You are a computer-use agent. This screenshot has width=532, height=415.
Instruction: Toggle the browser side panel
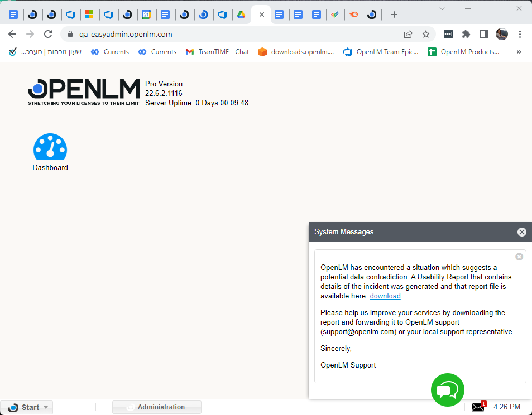[x=484, y=34]
